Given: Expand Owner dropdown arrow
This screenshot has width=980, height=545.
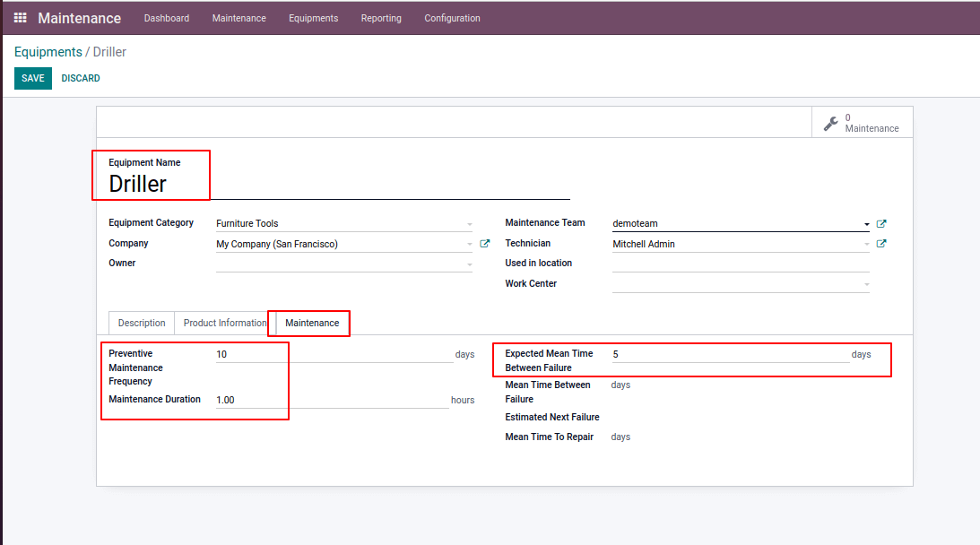Looking at the screenshot, I should (x=469, y=264).
